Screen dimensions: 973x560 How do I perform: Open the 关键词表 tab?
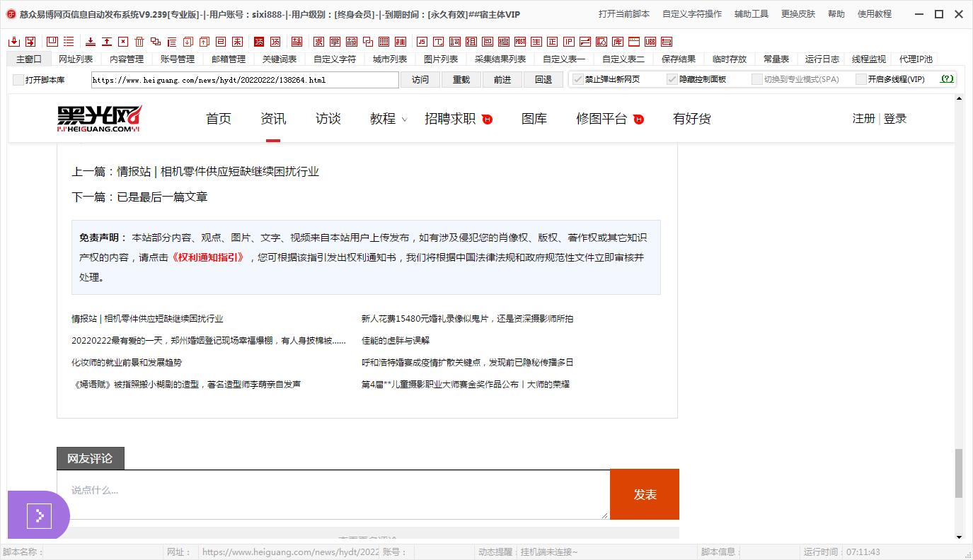point(280,59)
